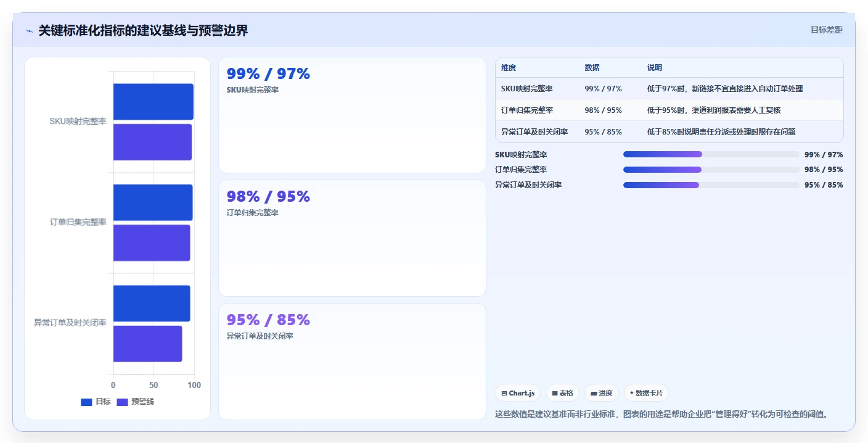This screenshot has width=868, height=443.
Task: Click the 95% / 85% progress value
Action: (824, 185)
